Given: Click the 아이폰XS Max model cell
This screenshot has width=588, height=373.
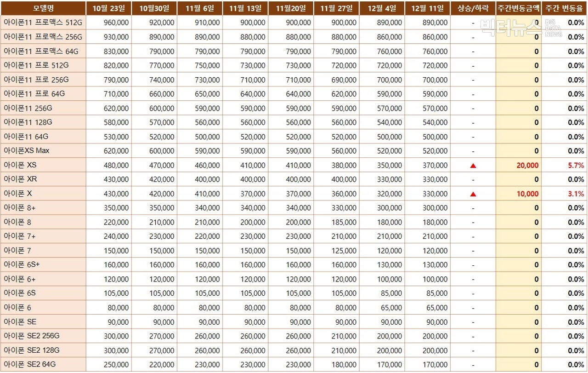Looking at the screenshot, I should pos(43,151).
